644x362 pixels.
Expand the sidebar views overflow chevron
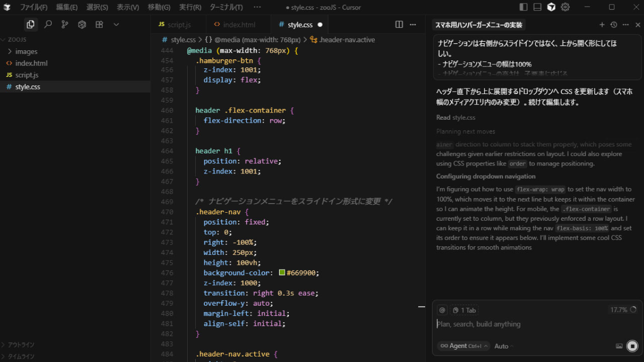116,24
